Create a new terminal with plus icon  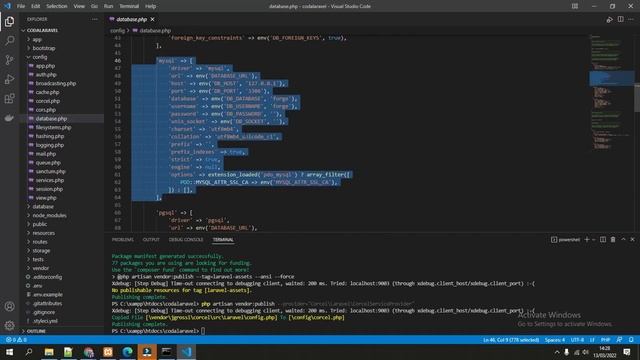[587, 240]
